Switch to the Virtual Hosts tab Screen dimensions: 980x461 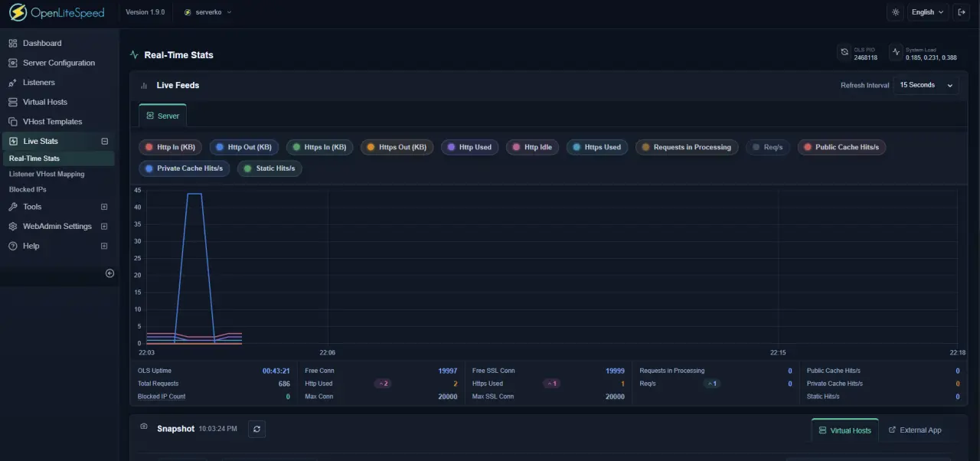tap(844, 430)
